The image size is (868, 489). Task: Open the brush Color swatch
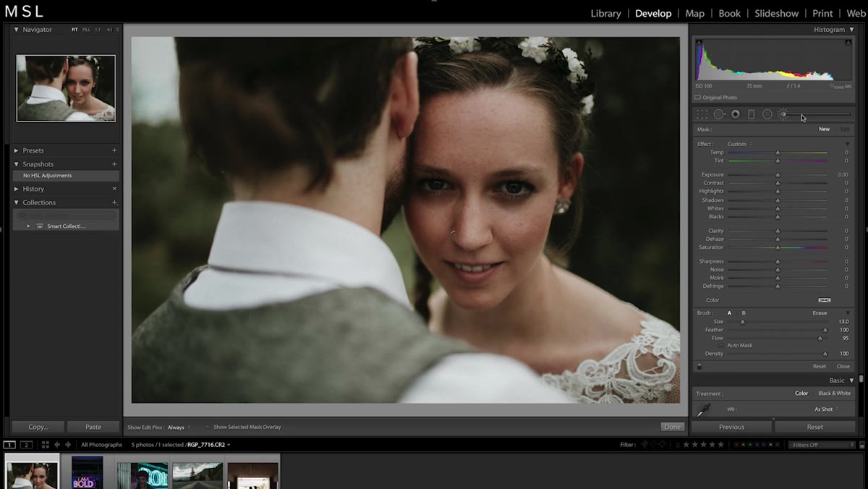point(824,300)
